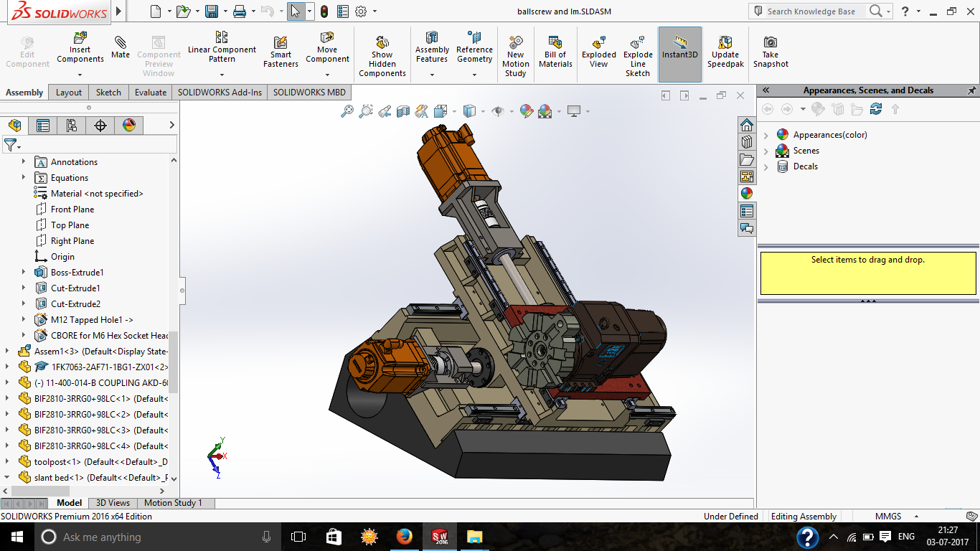Screen dimensions: 980x551
Task: Open File Explorer from the taskbar
Action: coord(474,537)
